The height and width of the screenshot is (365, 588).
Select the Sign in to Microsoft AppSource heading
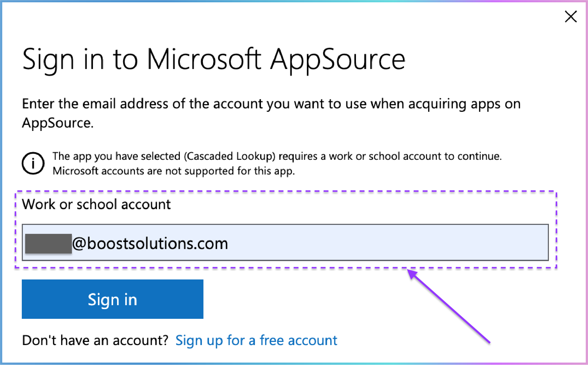click(214, 60)
